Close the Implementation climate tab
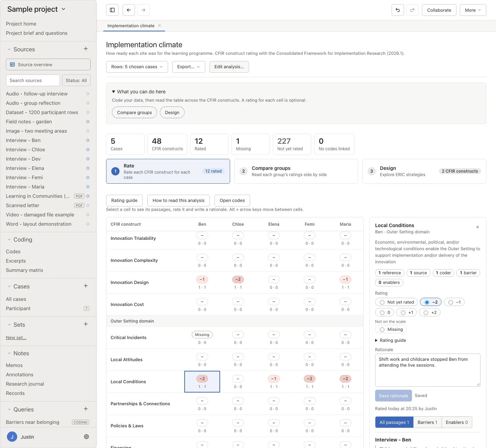This screenshot has height=448, width=496. 159,26
